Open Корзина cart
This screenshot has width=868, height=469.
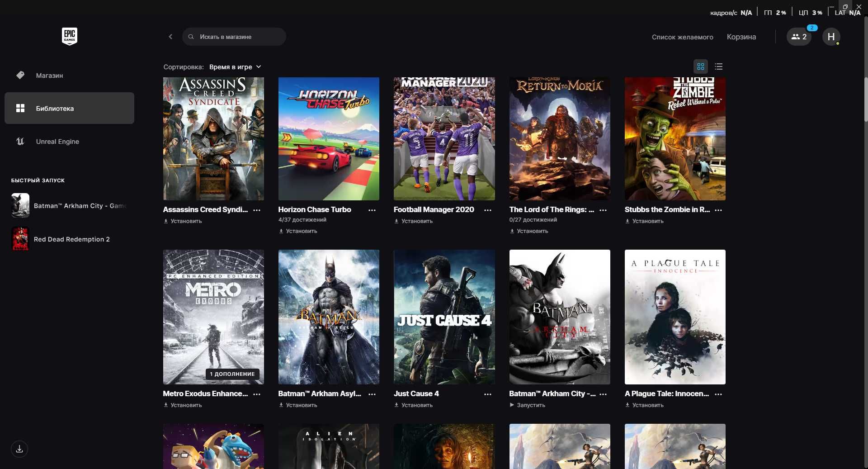pos(741,37)
